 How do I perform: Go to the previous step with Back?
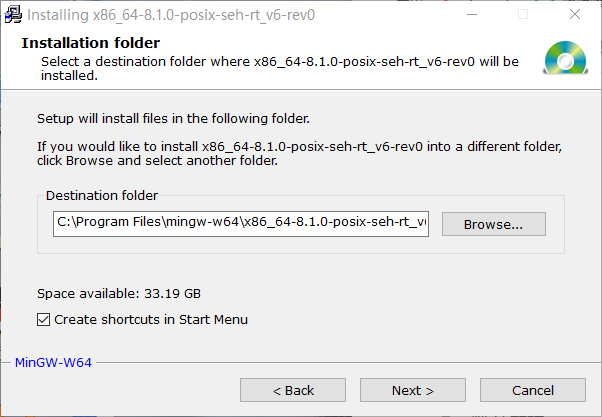pyautogui.click(x=293, y=390)
